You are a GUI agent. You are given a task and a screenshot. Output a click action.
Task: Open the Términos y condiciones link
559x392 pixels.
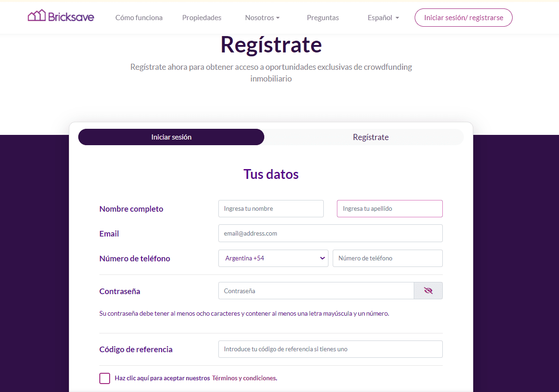point(244,378)
